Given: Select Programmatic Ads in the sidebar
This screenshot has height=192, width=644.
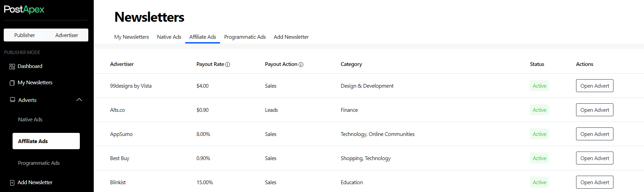Looking at the screenshot, I should coord(39,163).
